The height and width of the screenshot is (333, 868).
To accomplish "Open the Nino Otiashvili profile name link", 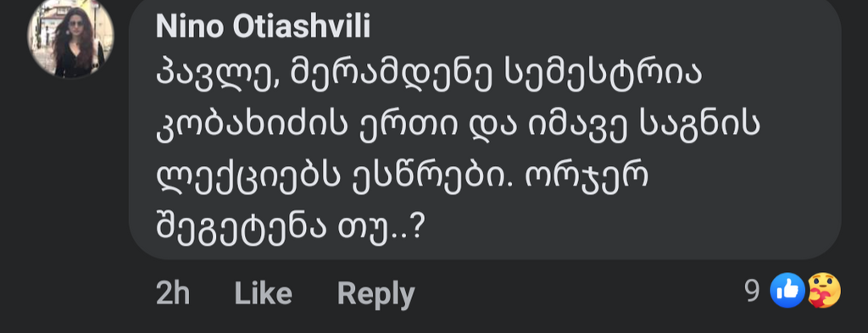I will 263,26.
